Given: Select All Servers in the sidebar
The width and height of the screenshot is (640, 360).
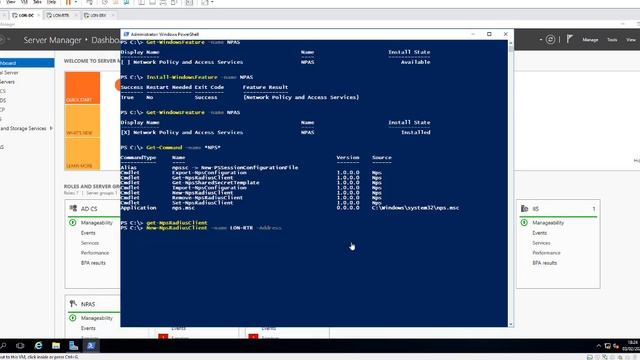Looking at the screenshot, I should [x=7, y=82].
